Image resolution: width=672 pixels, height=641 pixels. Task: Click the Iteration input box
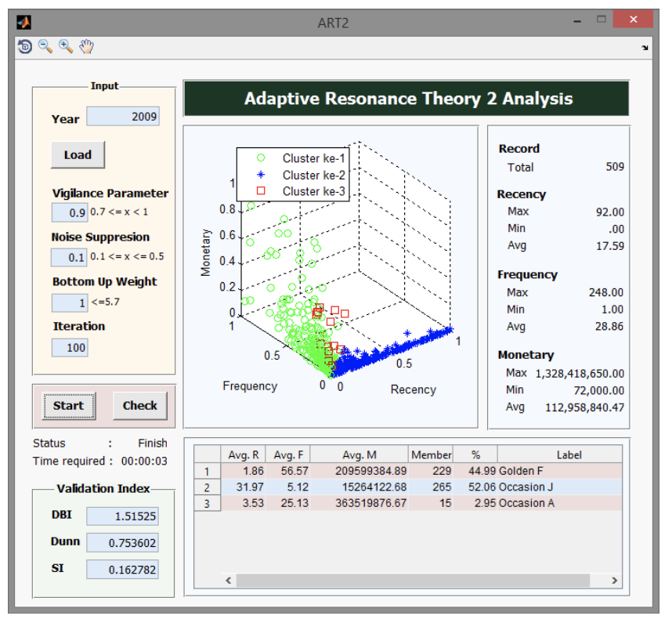pyautogui.click(x=70, y=348)
